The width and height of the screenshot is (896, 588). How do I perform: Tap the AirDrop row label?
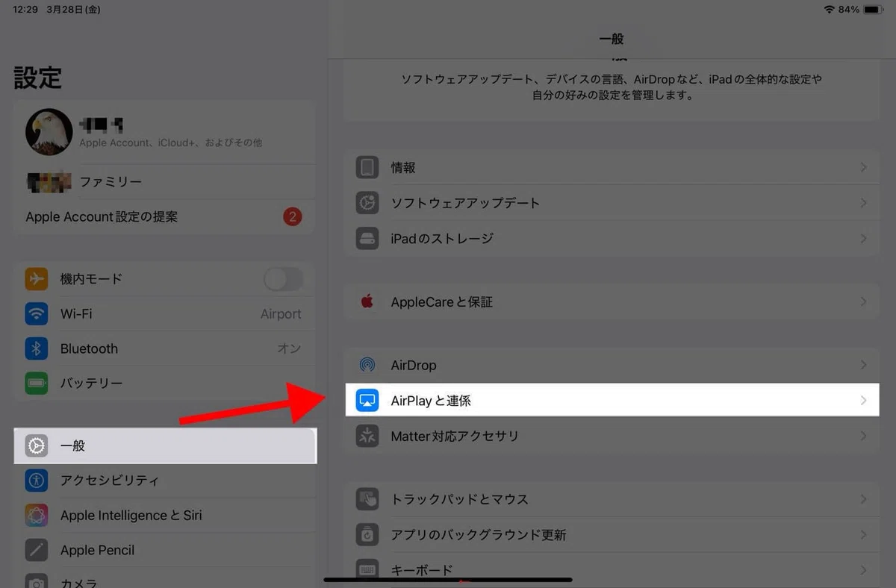(x=414, y=366)
